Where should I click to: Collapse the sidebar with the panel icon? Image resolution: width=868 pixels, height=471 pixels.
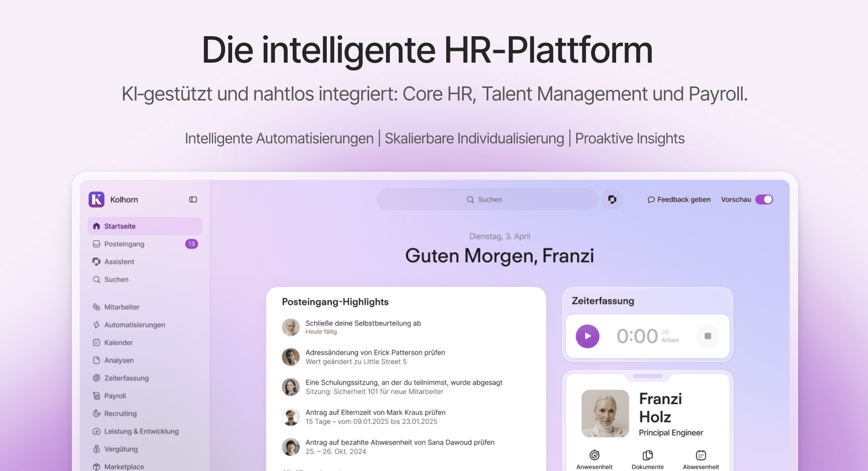pyautogui.click(x=193, y=199)
